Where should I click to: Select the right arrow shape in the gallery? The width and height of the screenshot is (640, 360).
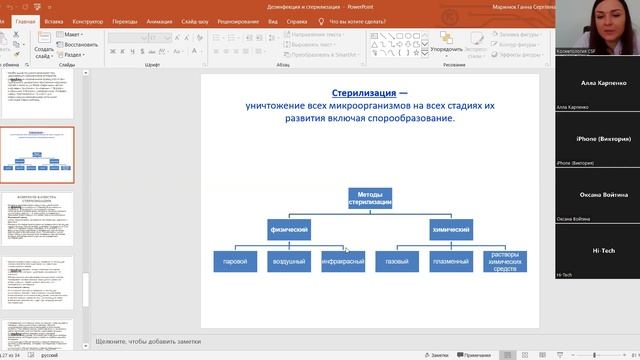click(x=400, y=44)
